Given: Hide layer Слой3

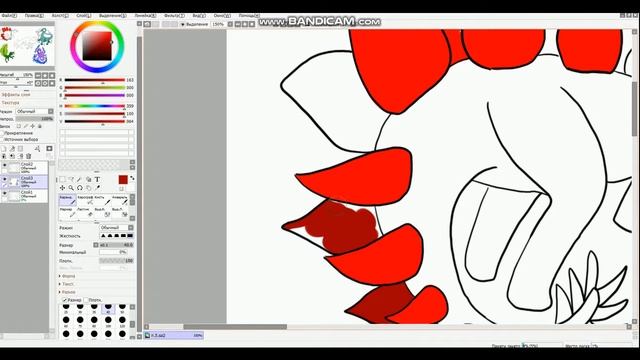Looking at the screenshot, I should pyautogui.click(x=4, y=179).
